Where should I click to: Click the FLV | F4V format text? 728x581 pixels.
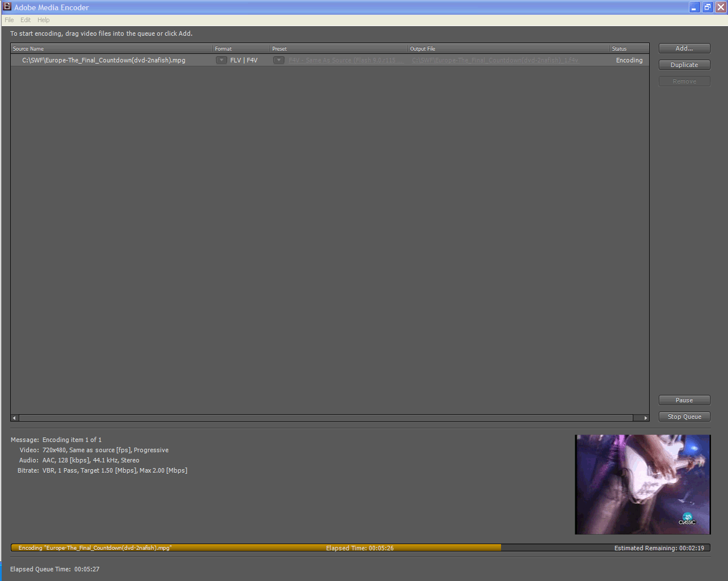244,60
